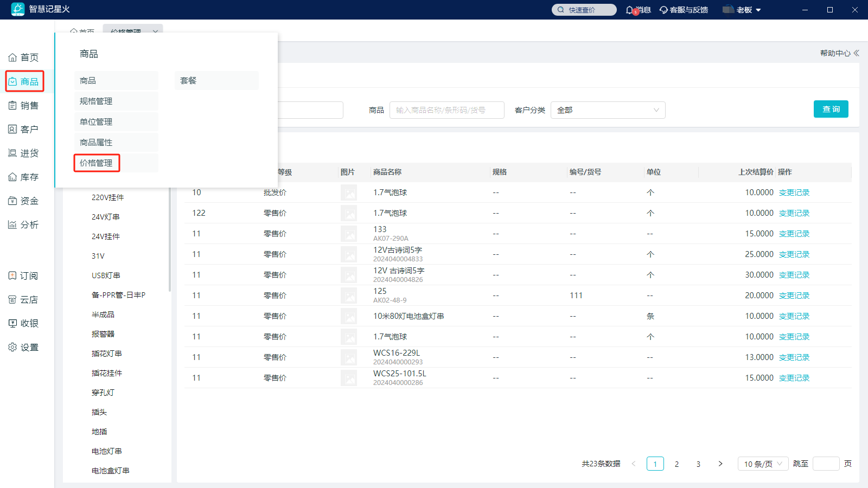Image resolution: width=868 pixels, height=488 pixels.
Task: Click the 上次结算价 column header
Action: pyautogui.click(x=756, y=172)
